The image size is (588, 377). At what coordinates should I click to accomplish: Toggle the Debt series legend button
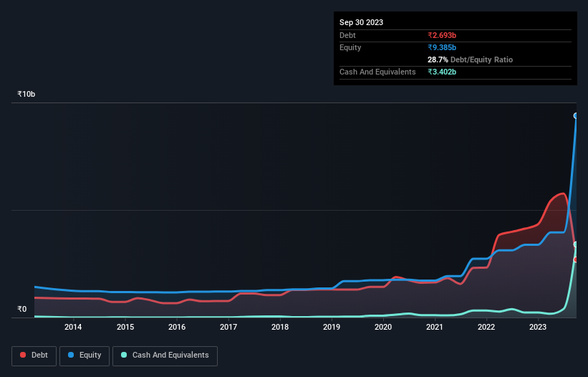coord(34,355)
